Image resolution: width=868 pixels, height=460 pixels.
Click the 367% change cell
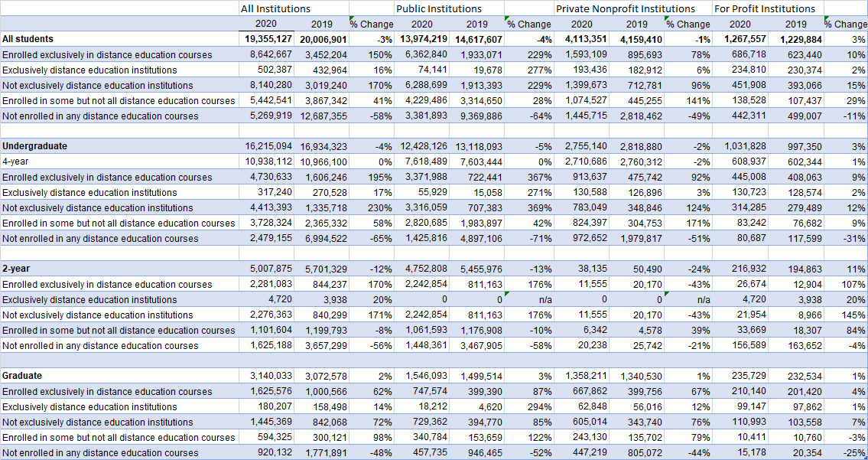pyautogui.click(x=529, y=178)
